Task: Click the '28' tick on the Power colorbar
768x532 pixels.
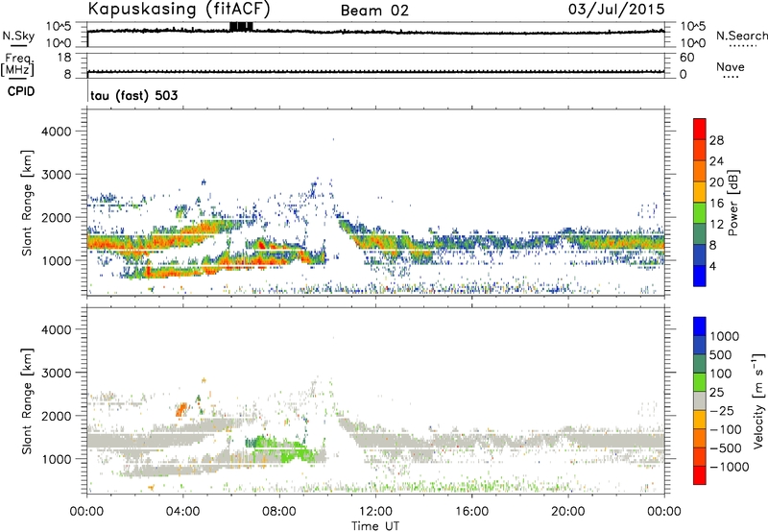Action: point(716,140)
